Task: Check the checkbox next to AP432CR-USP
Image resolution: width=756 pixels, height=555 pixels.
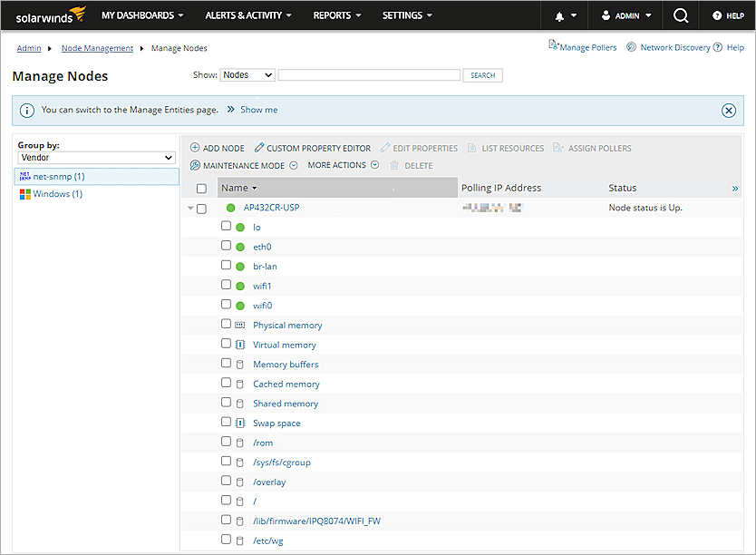Action: click(201, 208)
